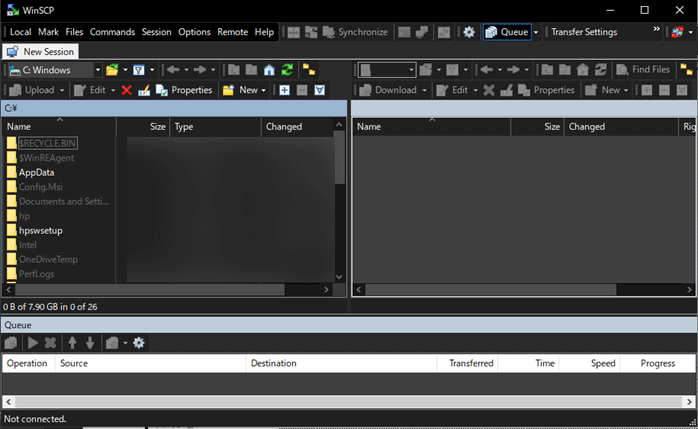Viewport: 698px width, 429px height.
Task: Click the Compare Directories icon
Action: coord(293,32)
